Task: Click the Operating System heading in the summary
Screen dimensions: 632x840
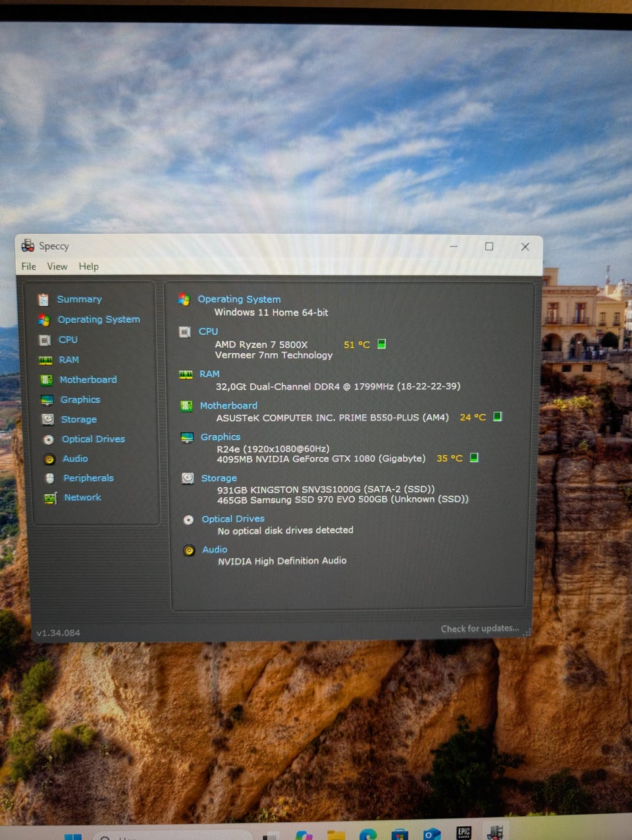Action: click(x=239, y=299)
